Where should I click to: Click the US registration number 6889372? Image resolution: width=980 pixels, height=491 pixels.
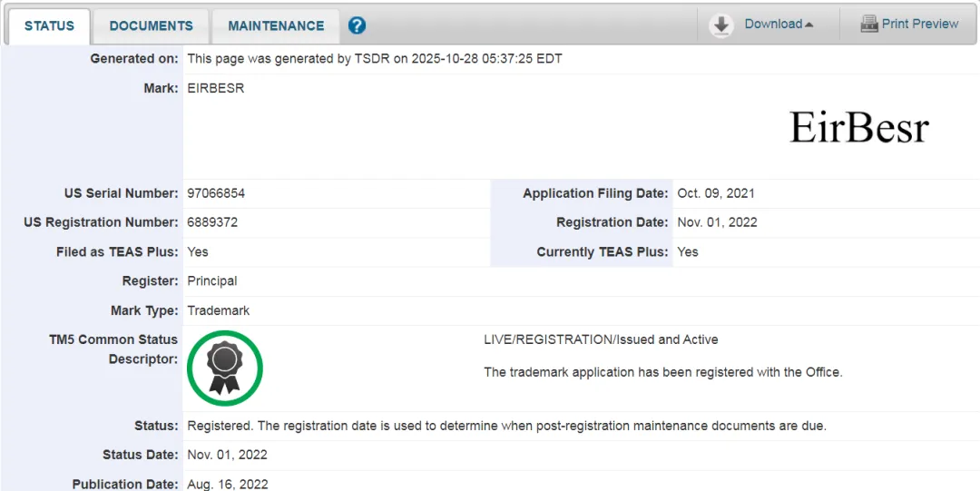[212, 222]
